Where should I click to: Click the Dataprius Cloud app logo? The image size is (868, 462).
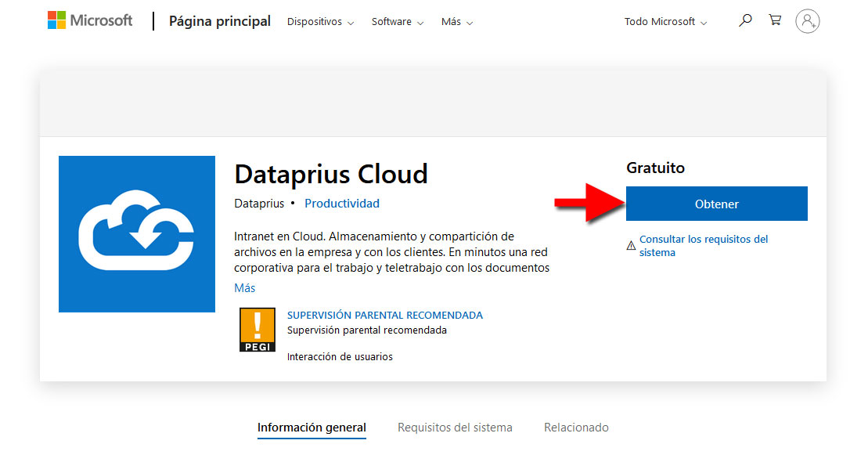(137, 234)
